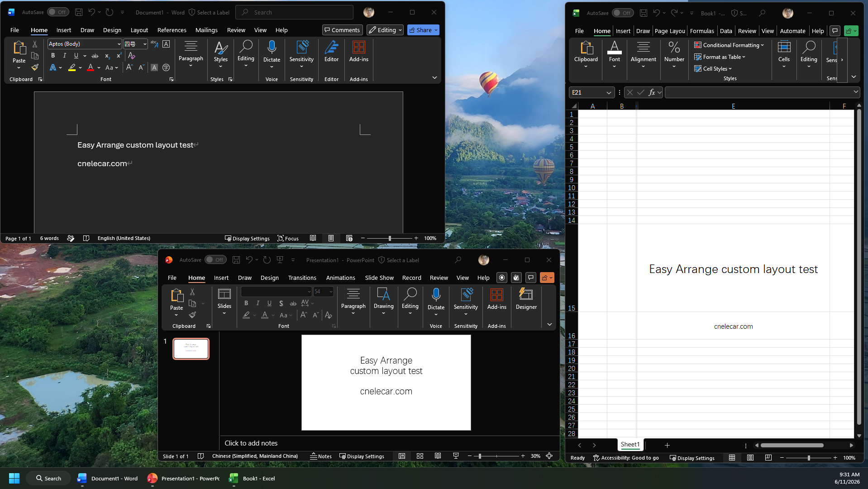
Task: Click Display Settings in PowerPoint status bar
Action: tap(362, 456)
